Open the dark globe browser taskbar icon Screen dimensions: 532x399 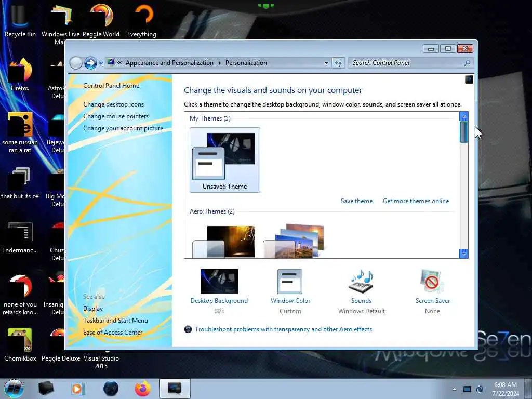[111, 389]
